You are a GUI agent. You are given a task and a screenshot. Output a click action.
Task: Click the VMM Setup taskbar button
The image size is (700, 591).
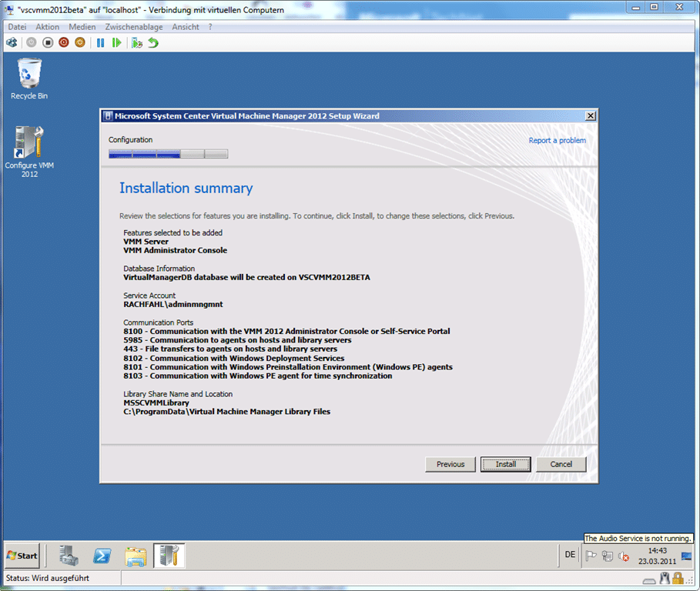point(169,556)
